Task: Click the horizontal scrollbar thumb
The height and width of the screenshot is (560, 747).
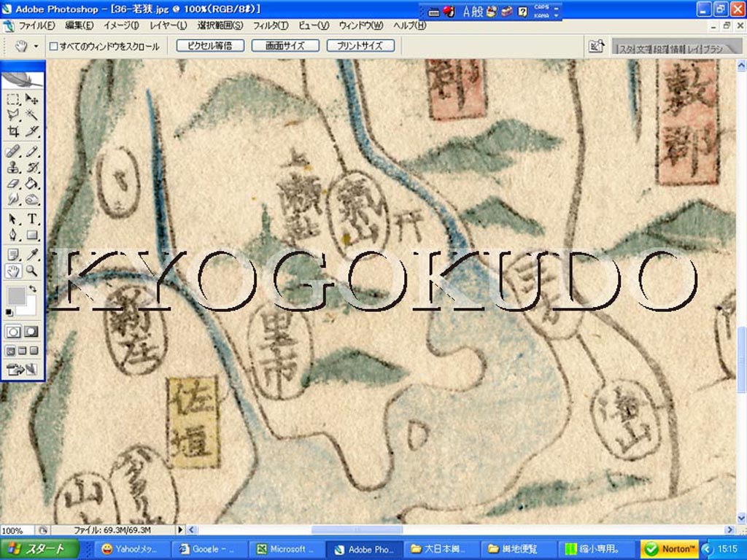Action: [x=357, y=529]
